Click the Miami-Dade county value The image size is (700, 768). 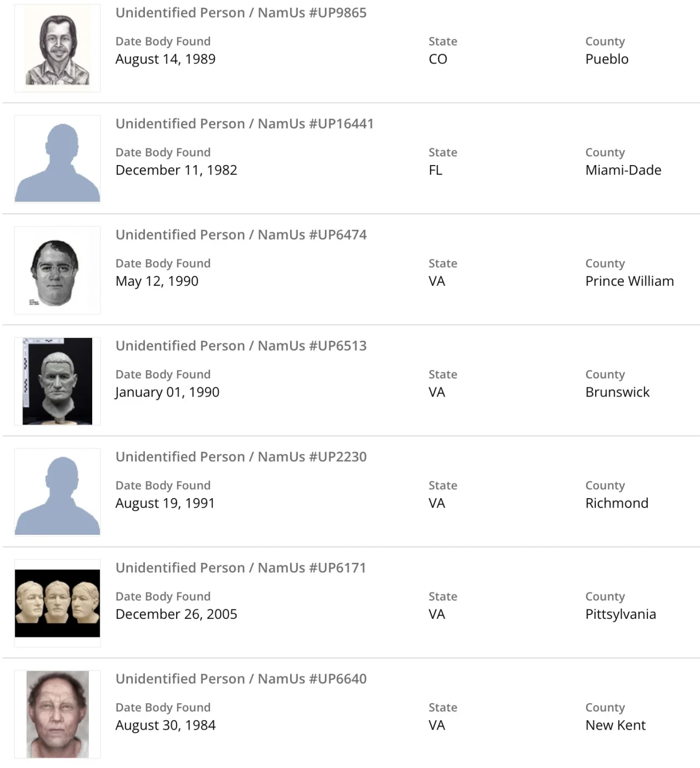623,170
